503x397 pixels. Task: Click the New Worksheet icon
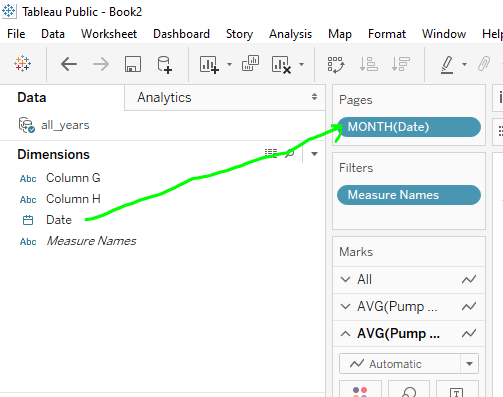pos(209,64)
